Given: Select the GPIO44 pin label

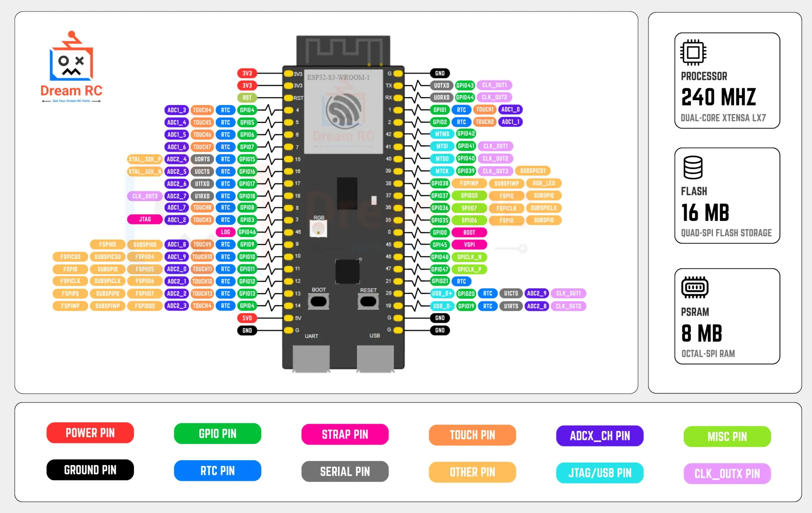Looking at the screenshot, I should pyautogui.click(x=465, y=97).
